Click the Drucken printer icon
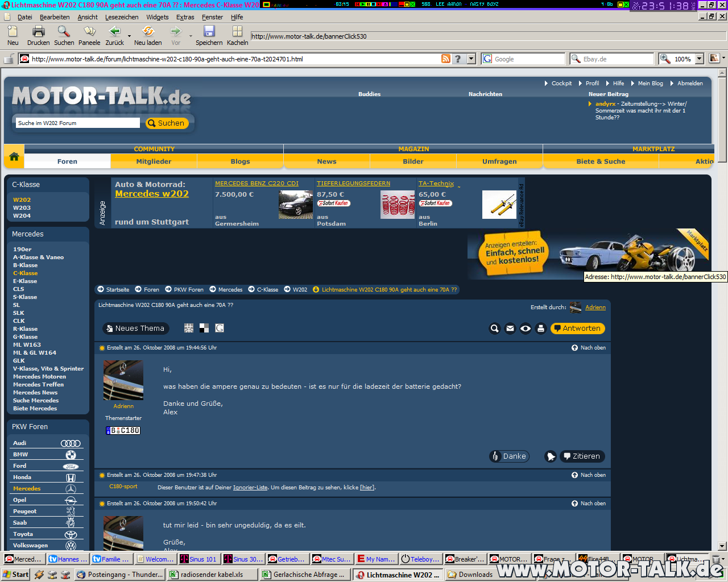Screen dimensions: 728x582 pos(38,31)
